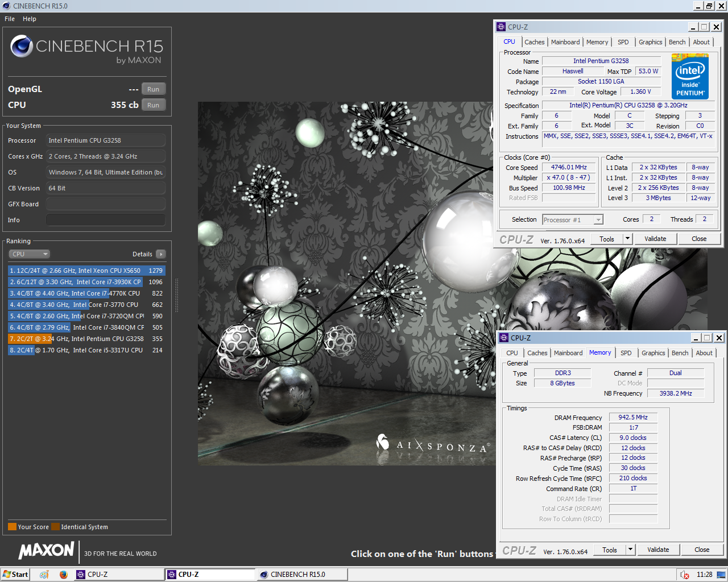Click the CINEBENCH R15.0 taskbar button
728x582 pixels.
301,575
